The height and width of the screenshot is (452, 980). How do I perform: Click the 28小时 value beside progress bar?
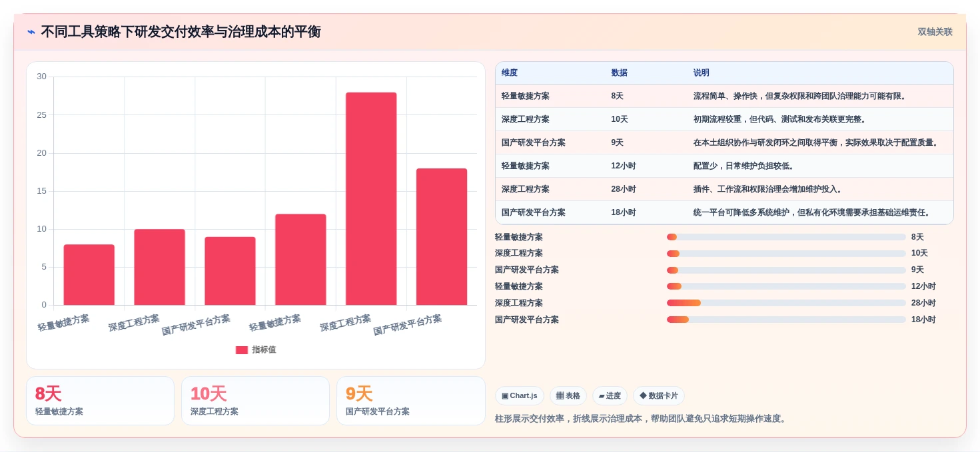(923, 303)
